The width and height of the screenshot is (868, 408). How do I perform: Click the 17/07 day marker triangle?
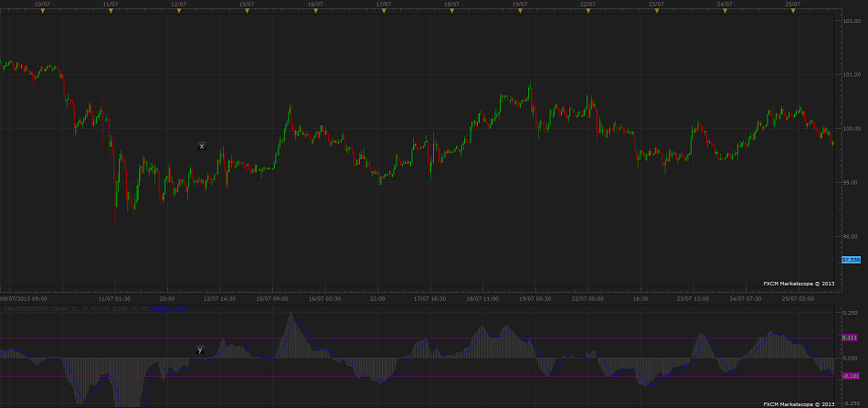[x=384, y=12]
